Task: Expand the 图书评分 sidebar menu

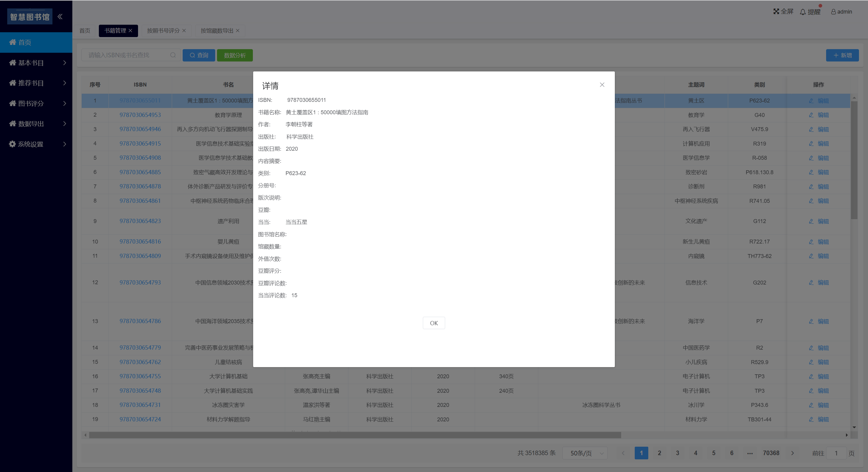Action: 36,103
